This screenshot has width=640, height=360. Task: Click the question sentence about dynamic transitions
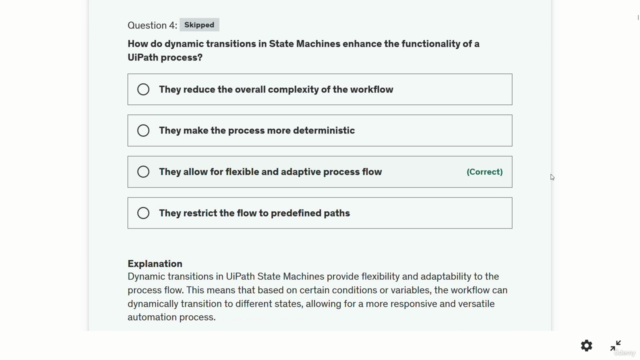303,51
